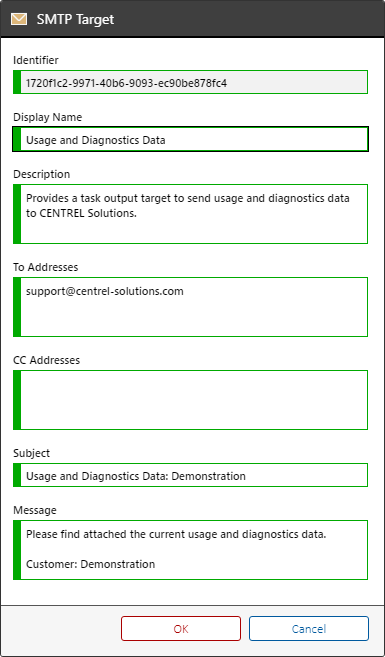Viewport: 385px width, 657px height.
Task: Click the empty CC Addresses box
Action: coord(191,400)
